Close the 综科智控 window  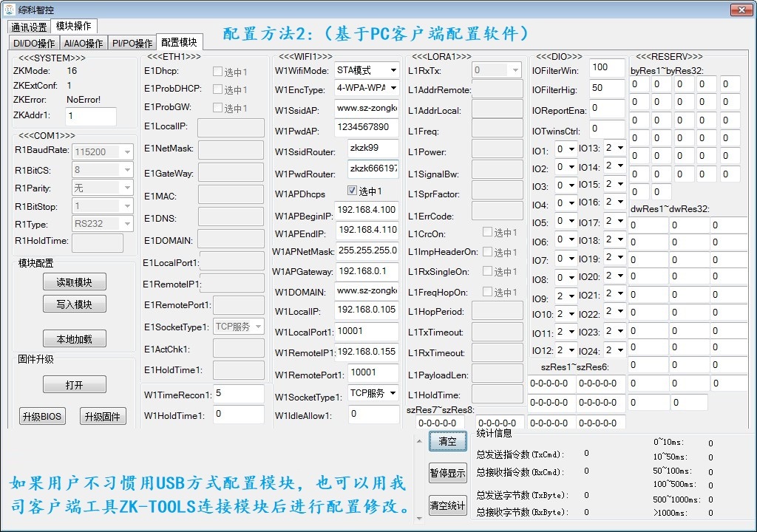pyautogui.click(x=741, y=9)
